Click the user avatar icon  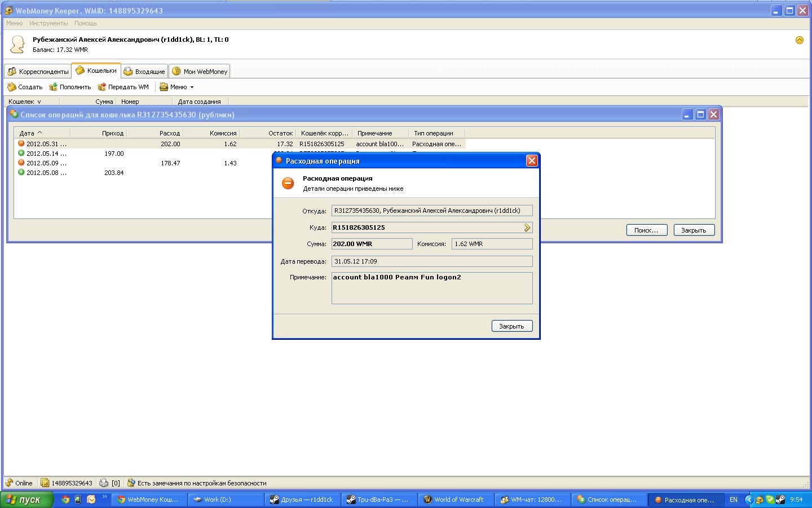(x=18, y=45)
